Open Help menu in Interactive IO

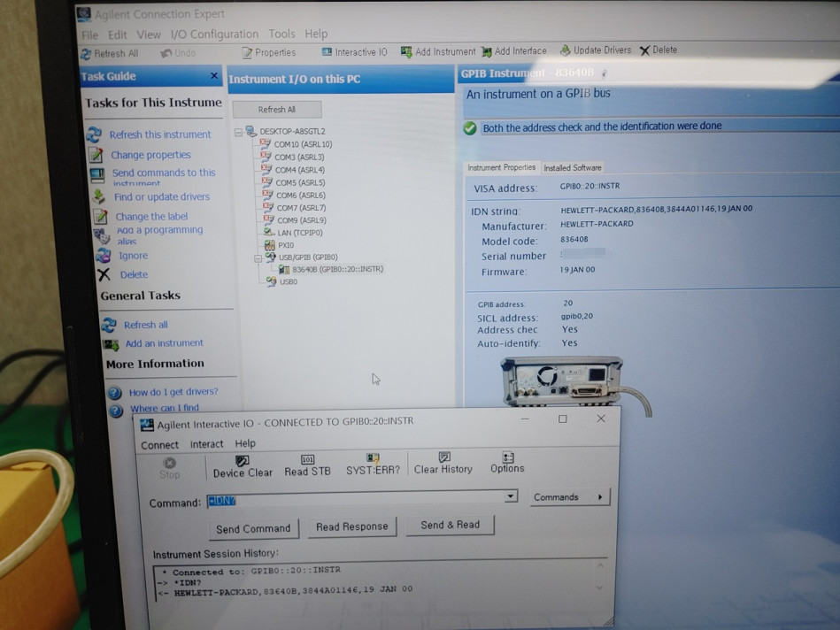point(245,443)
